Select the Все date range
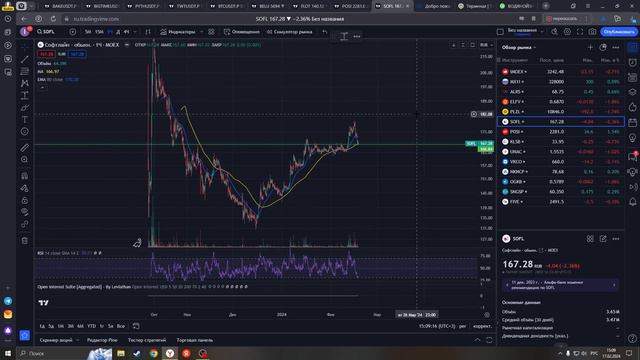This screenshot has width=640, height=360. 121,326
